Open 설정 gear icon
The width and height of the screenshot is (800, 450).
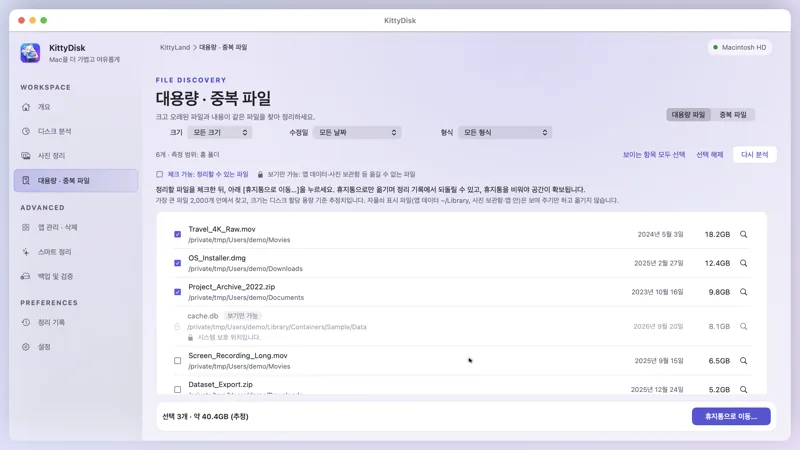click(26, 347)
